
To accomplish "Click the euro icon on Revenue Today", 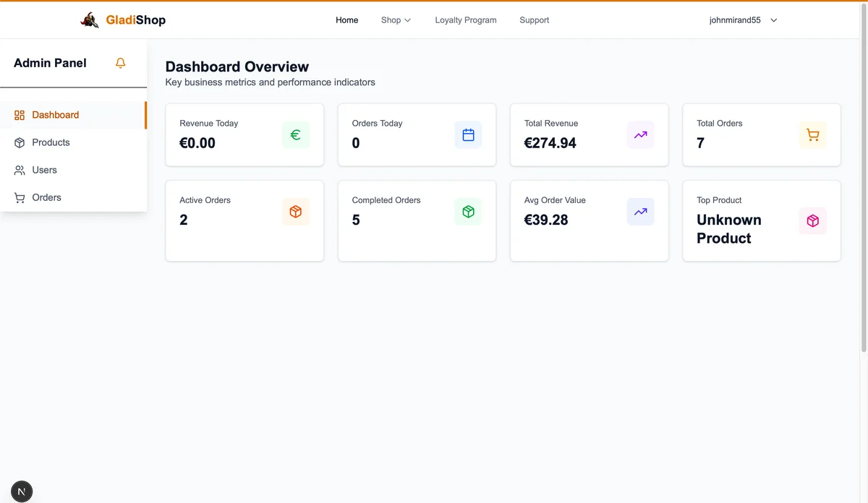I will click(295, 135).
